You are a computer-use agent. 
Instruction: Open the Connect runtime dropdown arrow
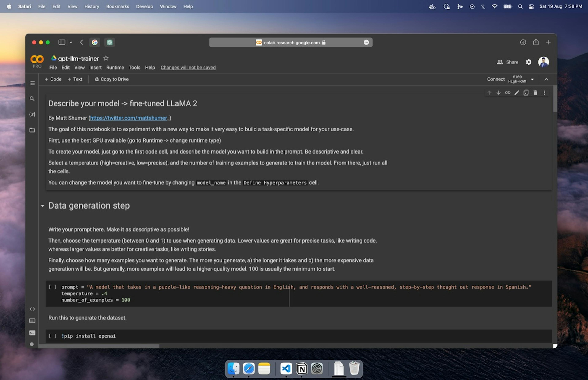pyautogui.click(x=532, y=80)
